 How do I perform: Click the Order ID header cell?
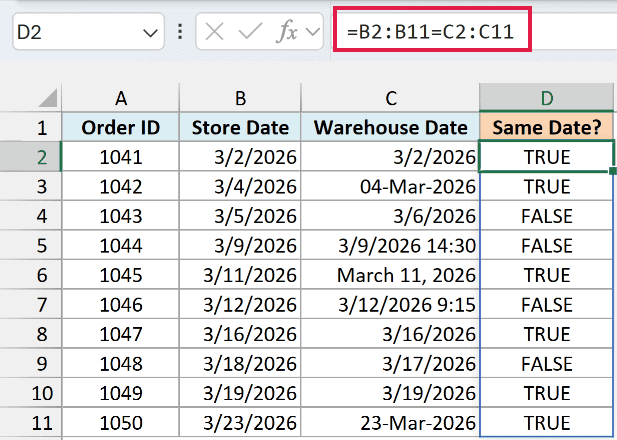[121, 128]
